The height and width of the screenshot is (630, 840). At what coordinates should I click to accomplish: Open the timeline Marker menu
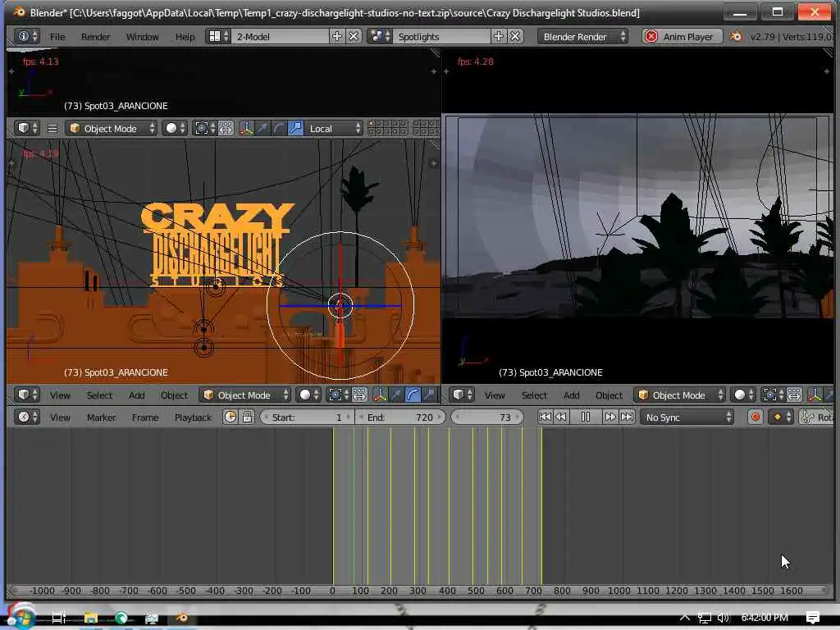[101, 417]
